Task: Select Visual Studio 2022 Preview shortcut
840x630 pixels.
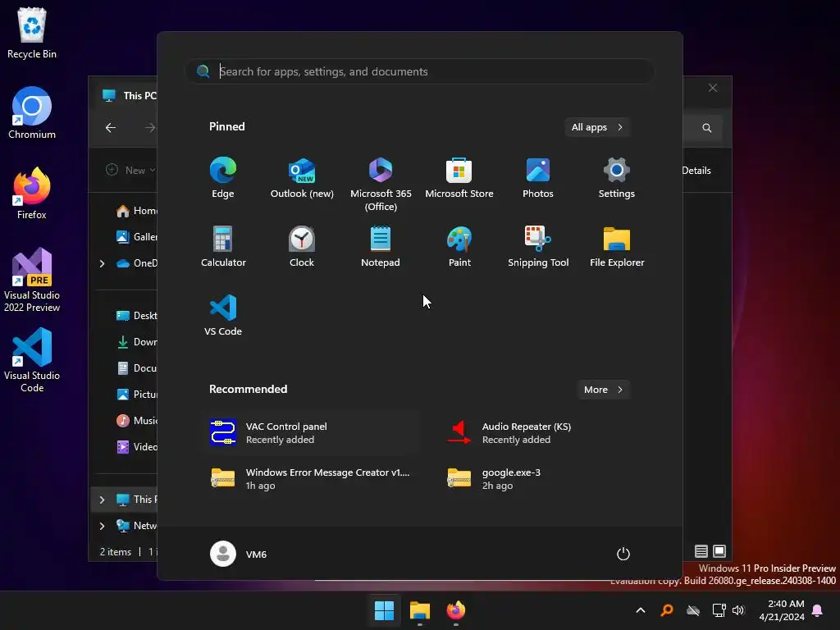Action: click(32, 280)
